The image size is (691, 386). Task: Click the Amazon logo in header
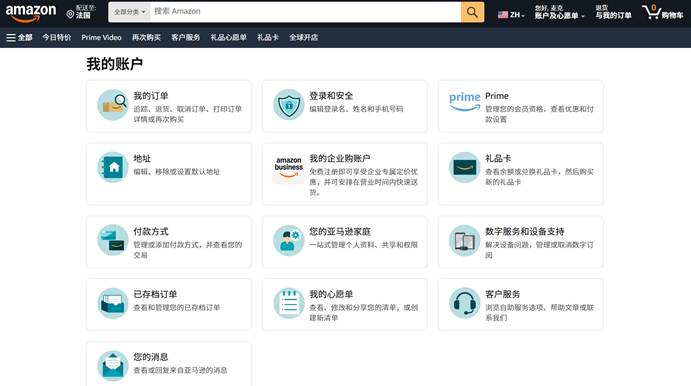[x=31, y=13]
